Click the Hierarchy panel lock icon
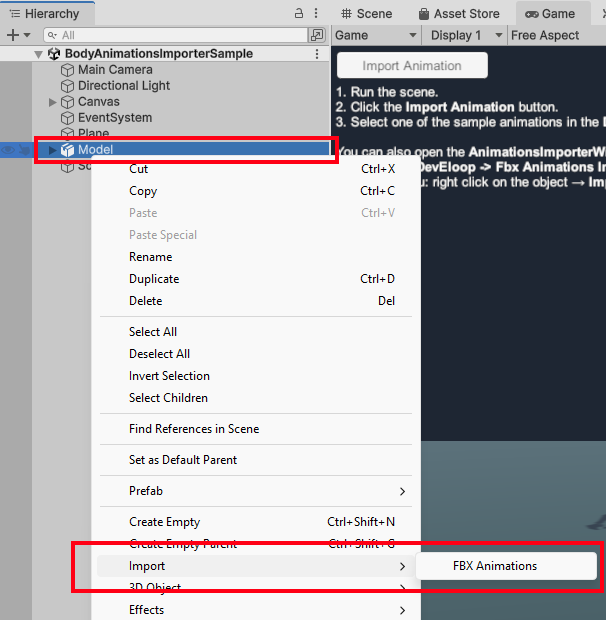This screenshot has width=606, height=620. point(299,13)
